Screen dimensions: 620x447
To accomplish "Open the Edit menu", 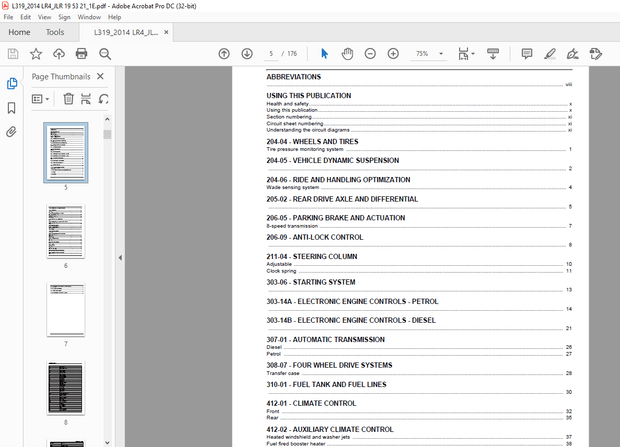I will click(x=26, y=17).
